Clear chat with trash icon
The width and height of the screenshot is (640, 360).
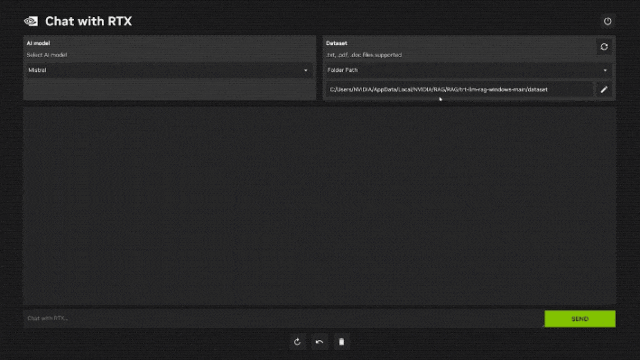tap(341, 342)
